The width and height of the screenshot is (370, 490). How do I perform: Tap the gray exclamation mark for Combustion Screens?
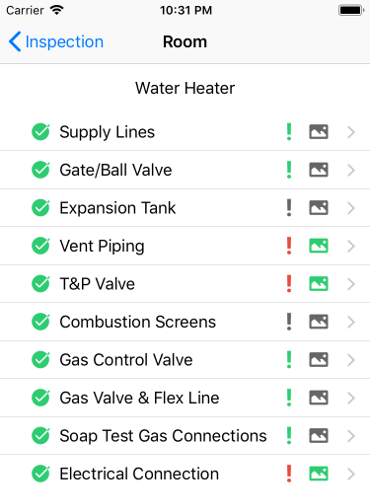[x=289, y=322]
